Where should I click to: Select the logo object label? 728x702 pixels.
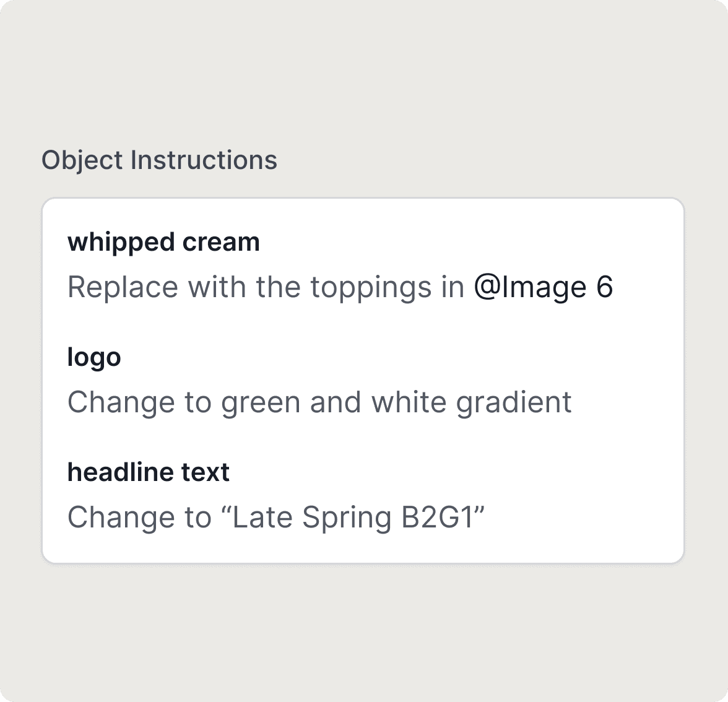(94, 357)
